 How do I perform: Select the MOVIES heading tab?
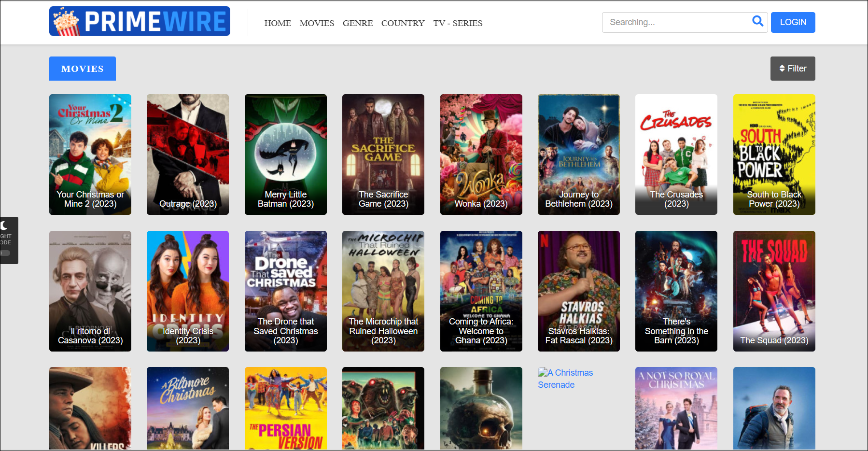point(83,69)
